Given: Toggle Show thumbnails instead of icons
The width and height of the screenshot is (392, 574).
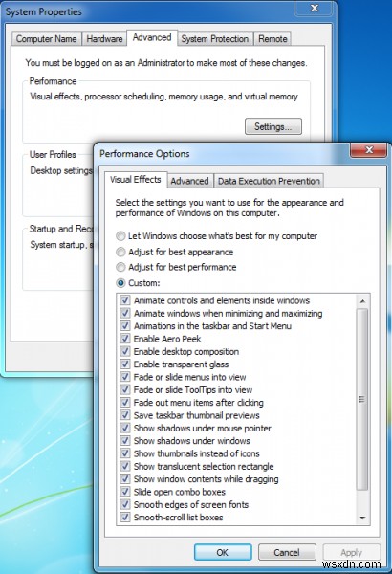Looking at the screenshot, I should pos(125,453).
